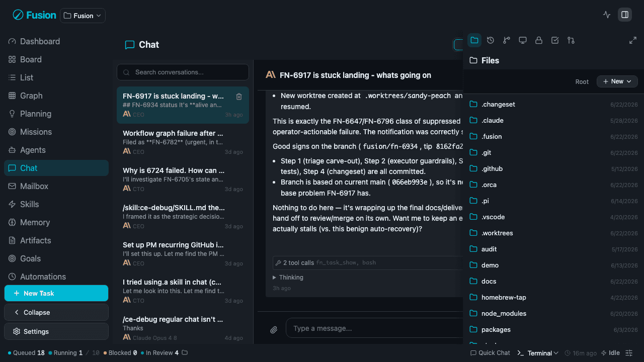Collapse the sidebar
This screenshot has height=362, width=644.
pyautogui.click(x=56, y=312)
